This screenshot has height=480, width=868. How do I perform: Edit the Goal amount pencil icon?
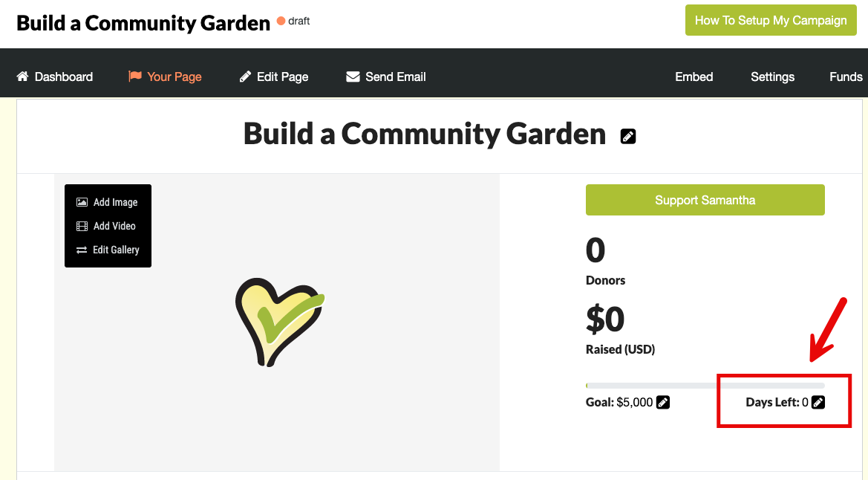click(662, 403)
